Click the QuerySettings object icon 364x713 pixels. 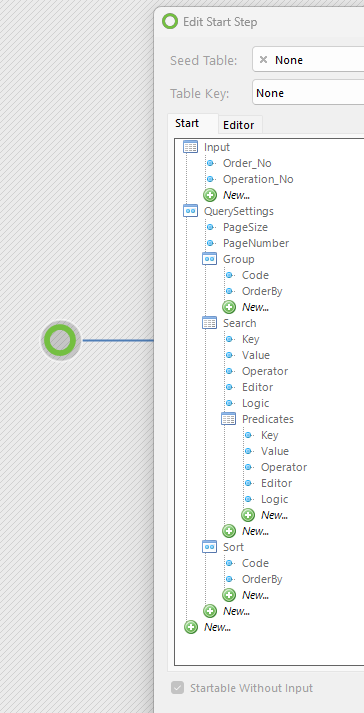click(x=190, y=211)
